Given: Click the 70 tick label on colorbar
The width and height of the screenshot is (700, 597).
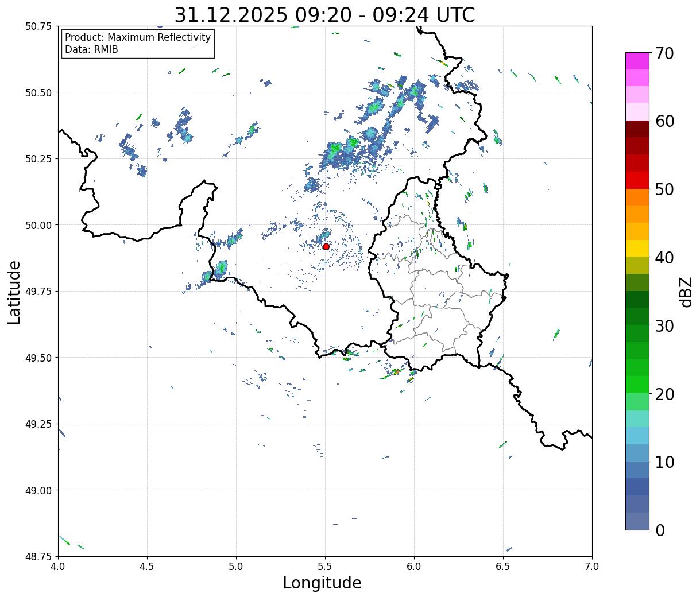Looking at the screenshot, I should coord(664,53).
